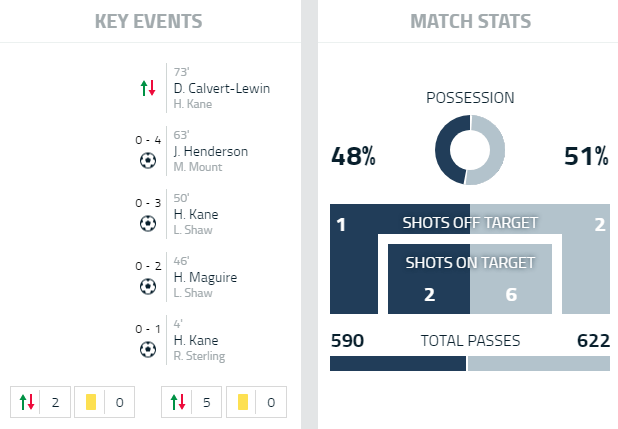Click M. Mount assist name
This screenshot has height=429, width=618.
[x=197, y=167]
